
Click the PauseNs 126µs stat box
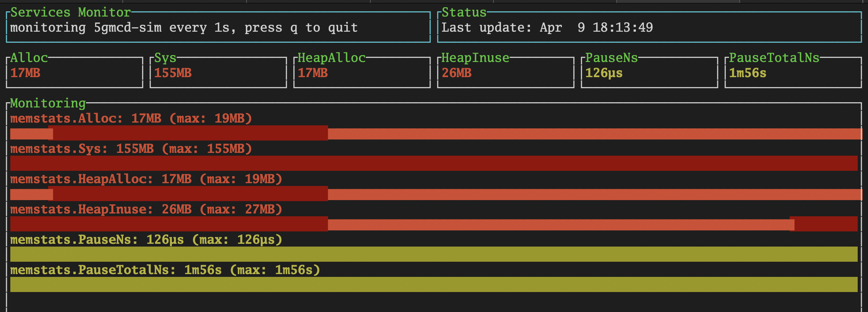pos(650,72)
